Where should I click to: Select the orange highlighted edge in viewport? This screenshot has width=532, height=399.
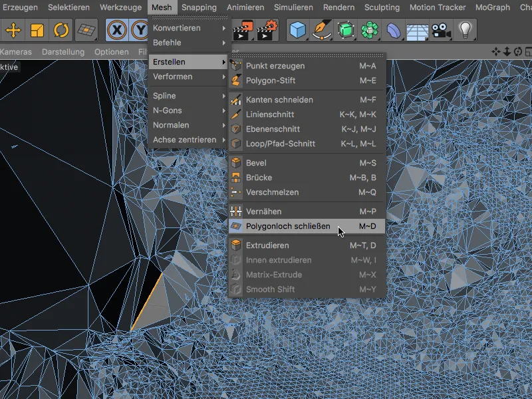(146, 301)
